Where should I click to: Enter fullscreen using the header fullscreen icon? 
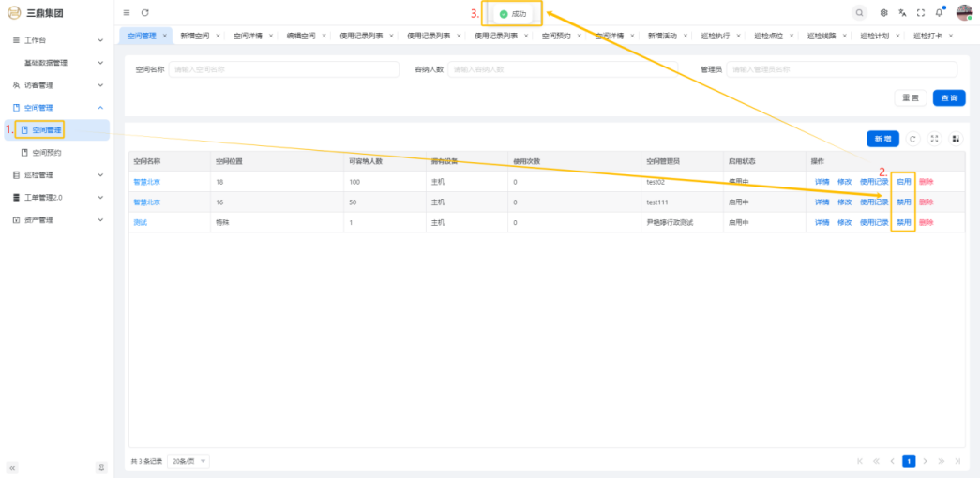(920, 13)
